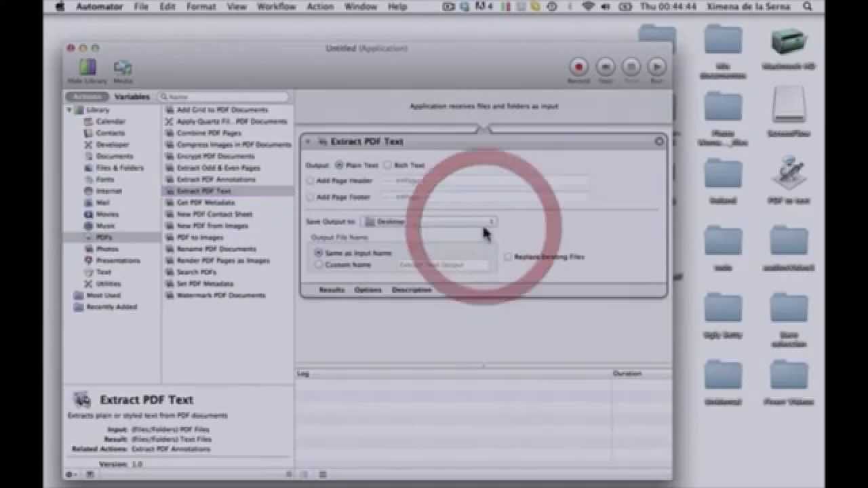Image resolution: width=868 pixels, height=488 pixels.
Task: Choose Rich Text output radio button
Action: 387,165
